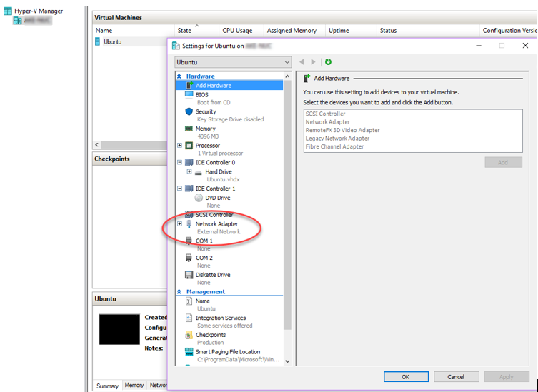This screenshot has height=392, width=538.
Task: Select the server node icon under Hyper-V Manager
Action: (17, 21)
